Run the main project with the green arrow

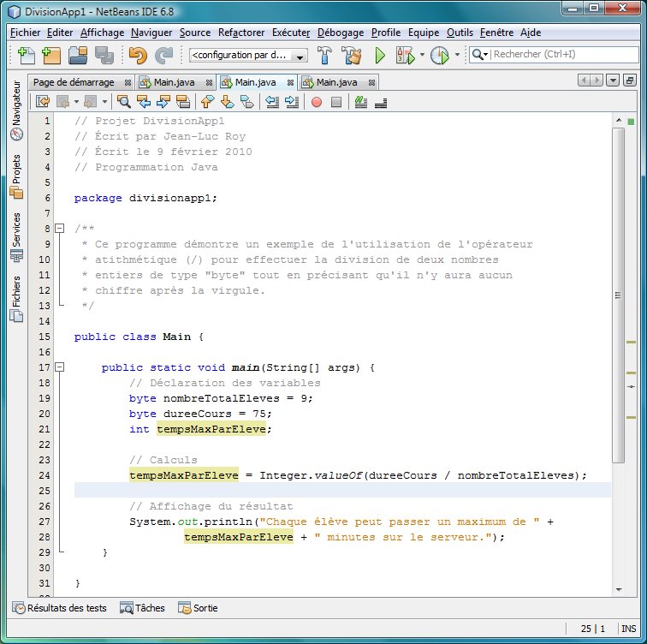380,55
